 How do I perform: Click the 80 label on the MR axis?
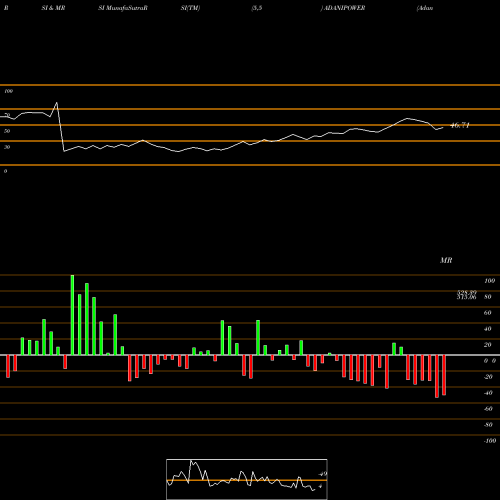[x=488, y=297]
